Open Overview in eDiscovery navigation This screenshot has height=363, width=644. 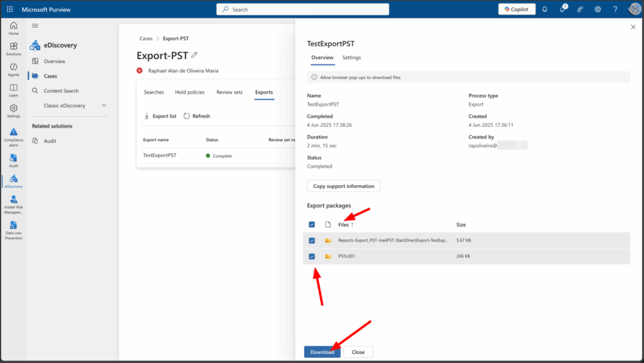pyautogui.click(x=54, y=61)
